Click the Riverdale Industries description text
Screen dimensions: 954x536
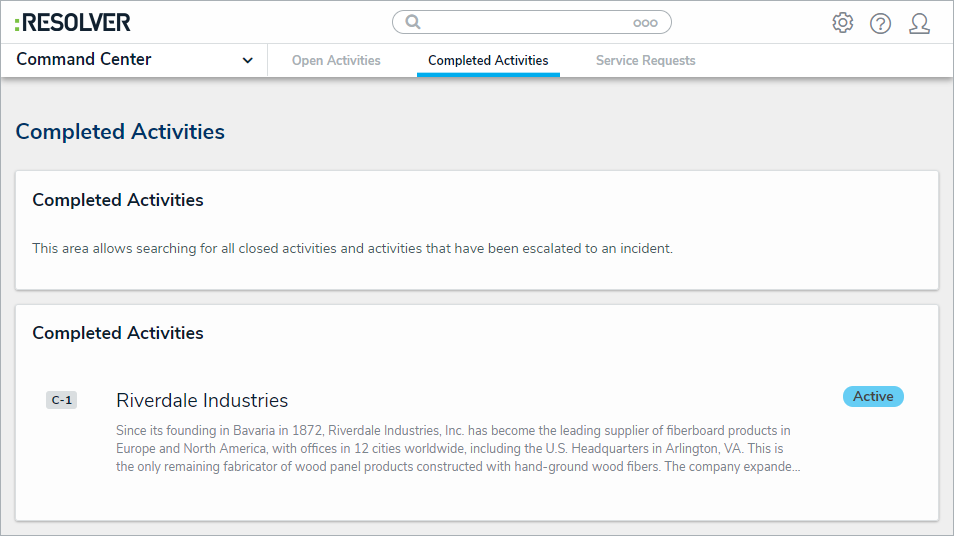click(456, 448)
